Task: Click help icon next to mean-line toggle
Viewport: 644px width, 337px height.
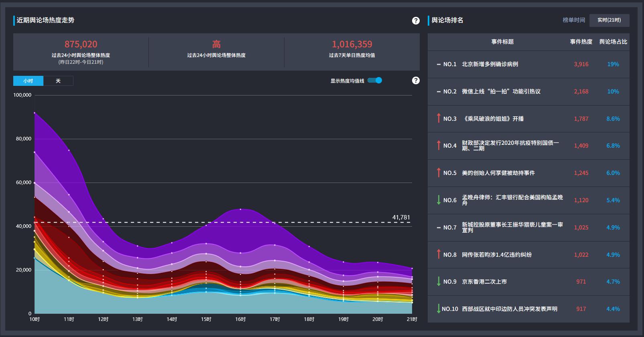Action: click(416, 80)
